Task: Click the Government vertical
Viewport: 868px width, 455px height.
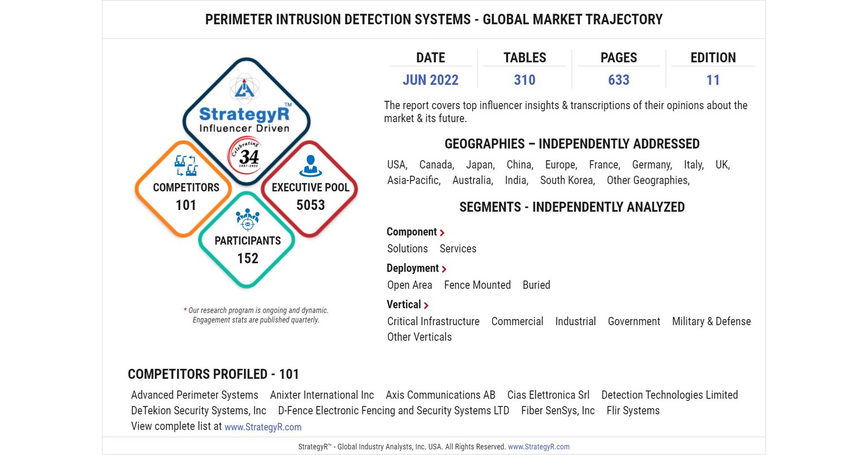Action: (634, 321)
